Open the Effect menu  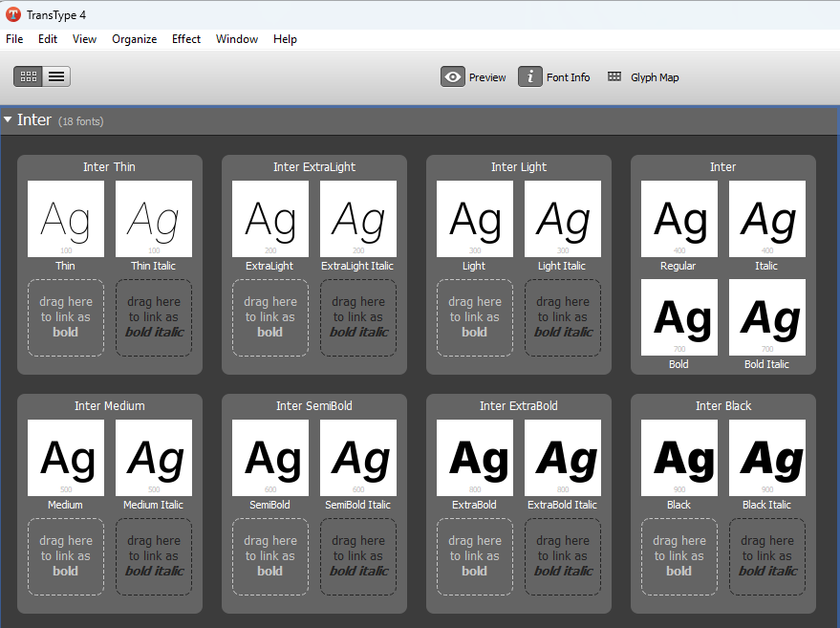point(186,39)
